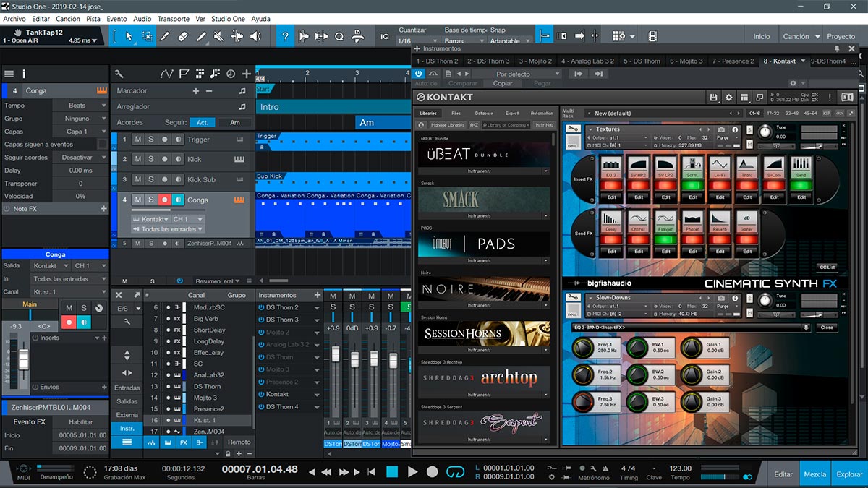Solo the Trigger track
This screenshot has width=868, height=488.
tap(151, 140)
